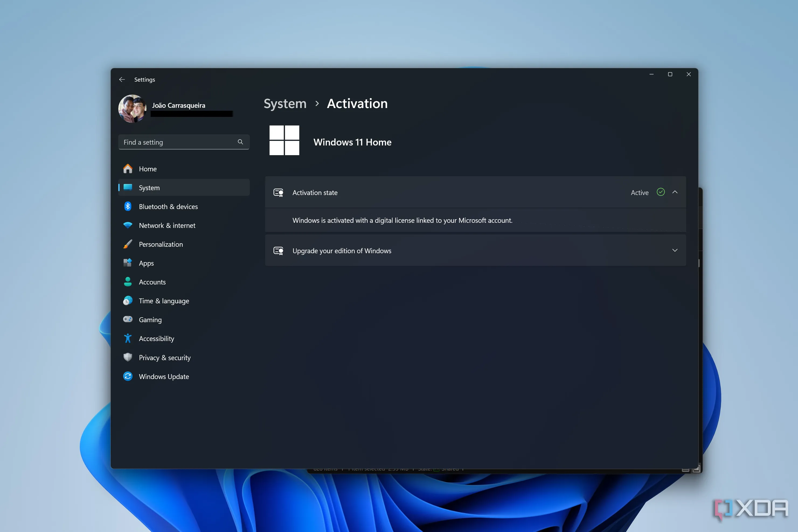
Task: Open Apps settings page
Action: (183, 263)
